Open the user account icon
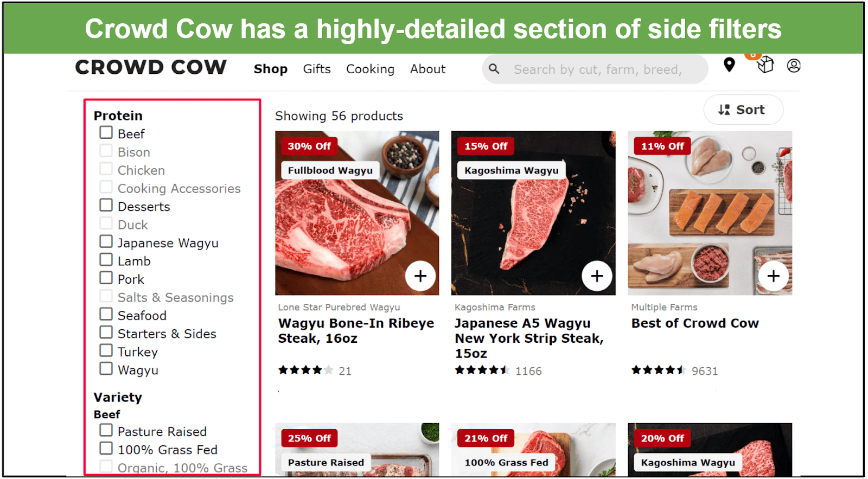The image size is (868, 479). click(794, 66)
